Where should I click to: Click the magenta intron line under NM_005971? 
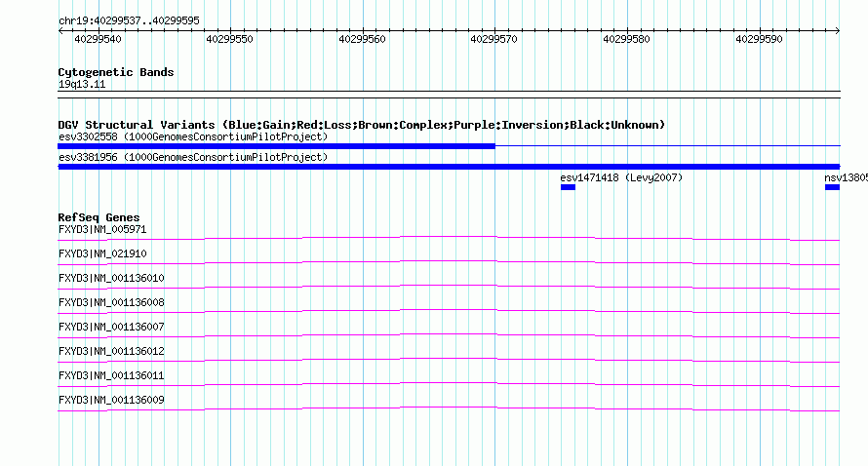click(449, 237)
